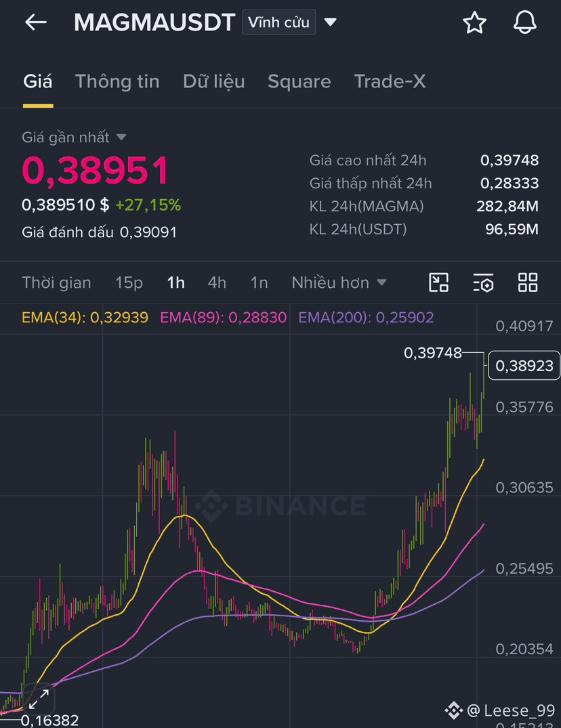
Task: Open the Trade-X tab
Action: click(x=390, y=82)
